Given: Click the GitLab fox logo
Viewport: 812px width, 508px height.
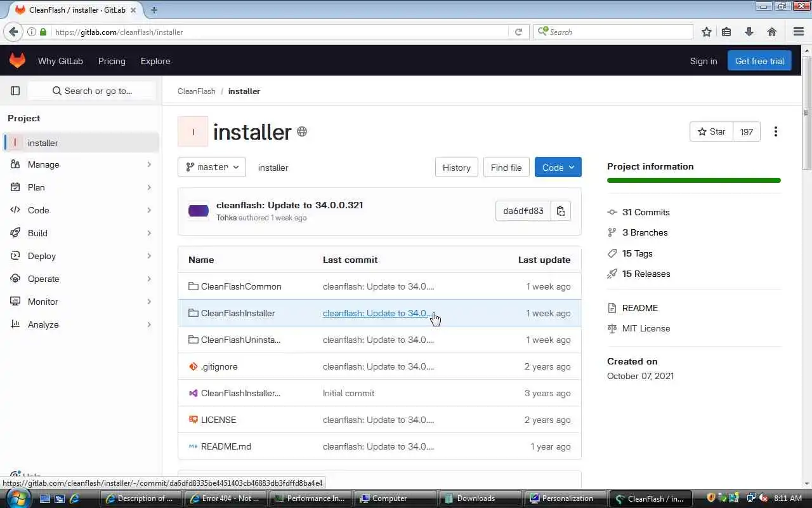Looking at the screenshot, I should (17, 60).
